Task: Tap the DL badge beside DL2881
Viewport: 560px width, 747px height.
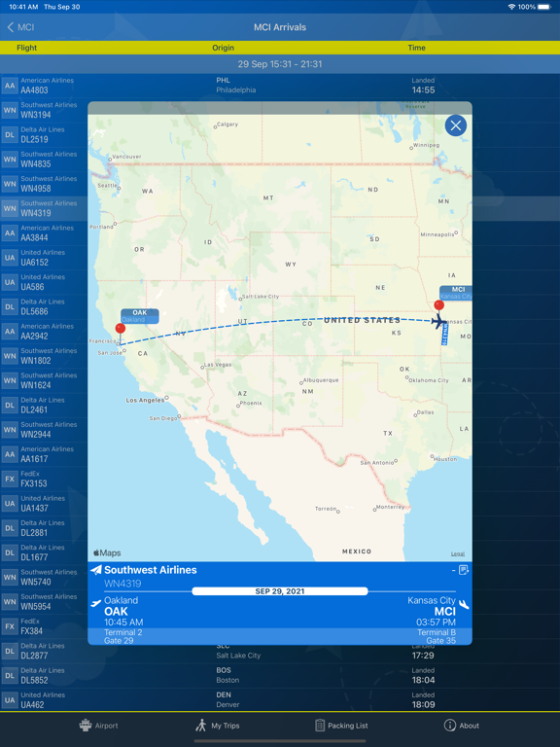Action: point(10,528)
